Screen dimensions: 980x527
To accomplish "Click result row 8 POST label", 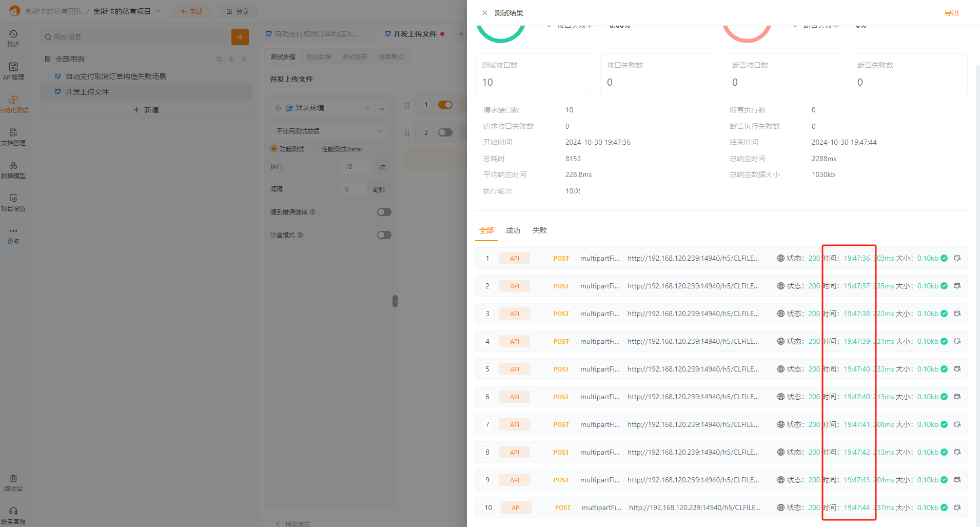I will [561, 452].
